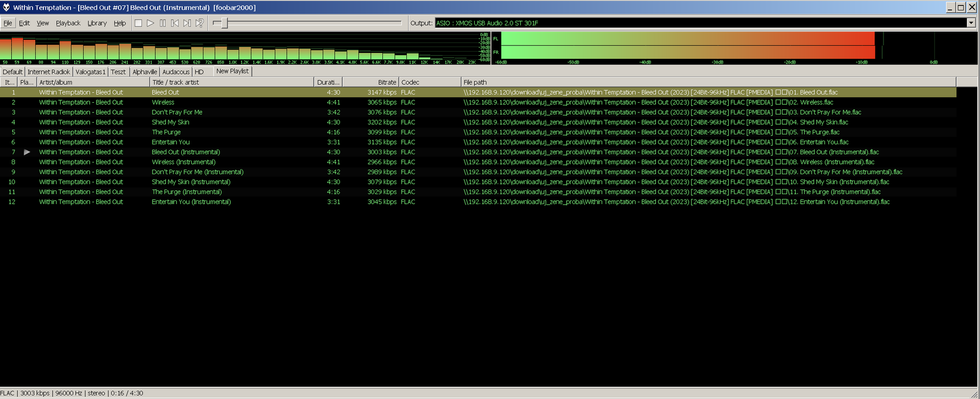Click the Stop playback button
Viewport: 980px width, 399px height.
coord(138,23)
